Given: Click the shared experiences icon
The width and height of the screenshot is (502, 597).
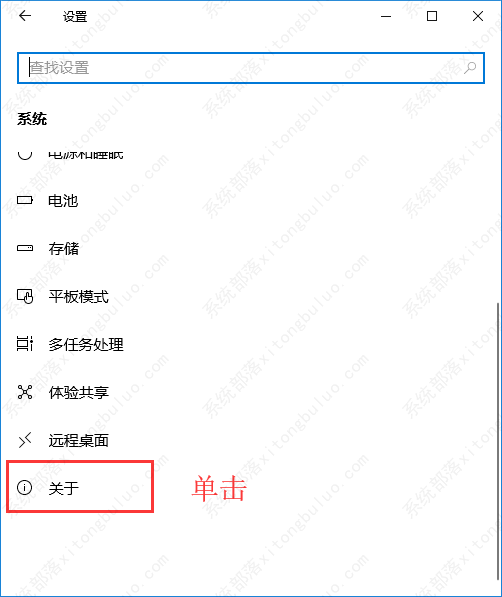Looking at the screenshot, I should coord(25,392).
